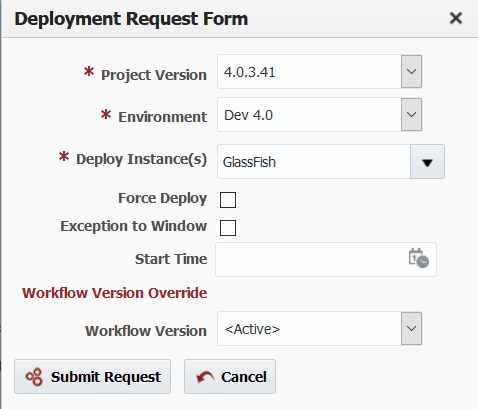Click the <Active> Workflow Version field
The height and width of the screenshot is (409, 478).
[309, 329]
